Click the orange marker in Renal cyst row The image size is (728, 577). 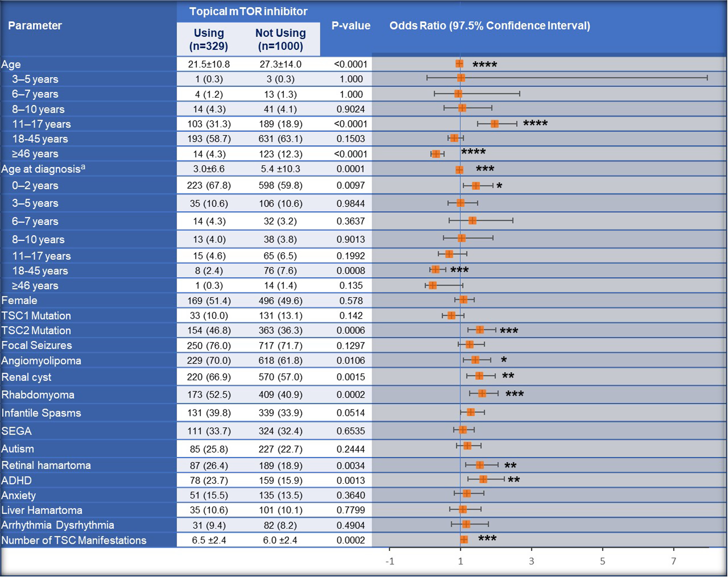[479, 376]
